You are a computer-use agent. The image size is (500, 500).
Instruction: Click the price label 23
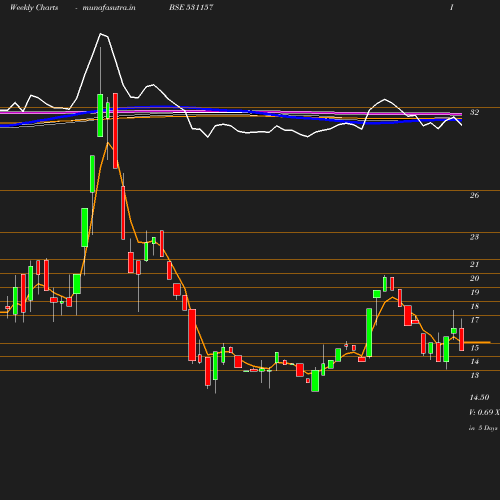point(474,237)
